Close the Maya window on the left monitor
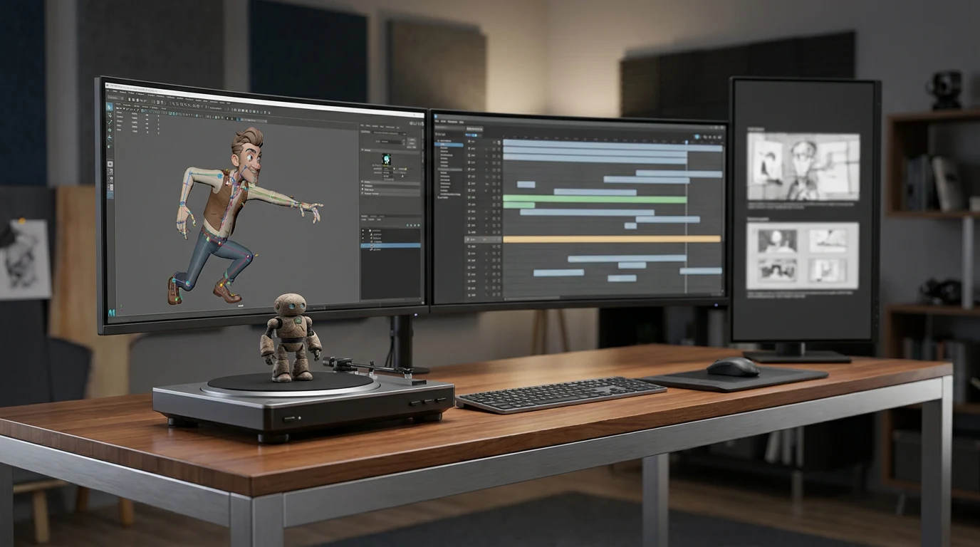980x547 pixels. pyautogui.click(x=422, y=115)
